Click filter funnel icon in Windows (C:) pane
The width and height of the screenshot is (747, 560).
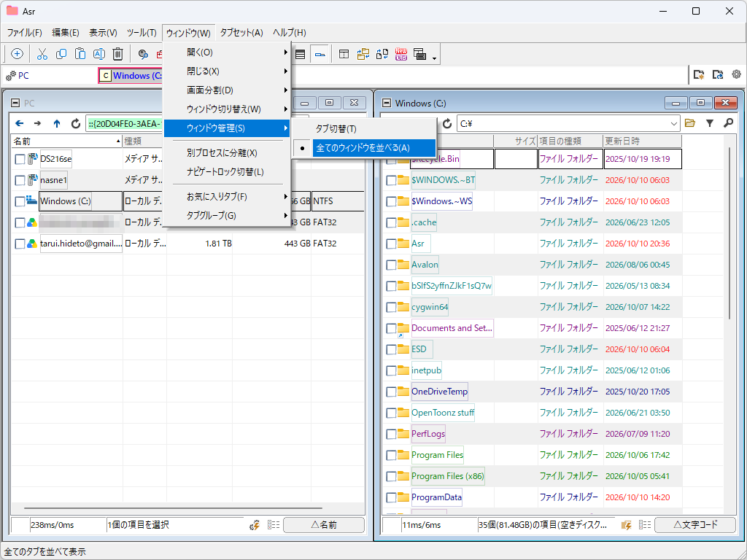coord(709,123)
